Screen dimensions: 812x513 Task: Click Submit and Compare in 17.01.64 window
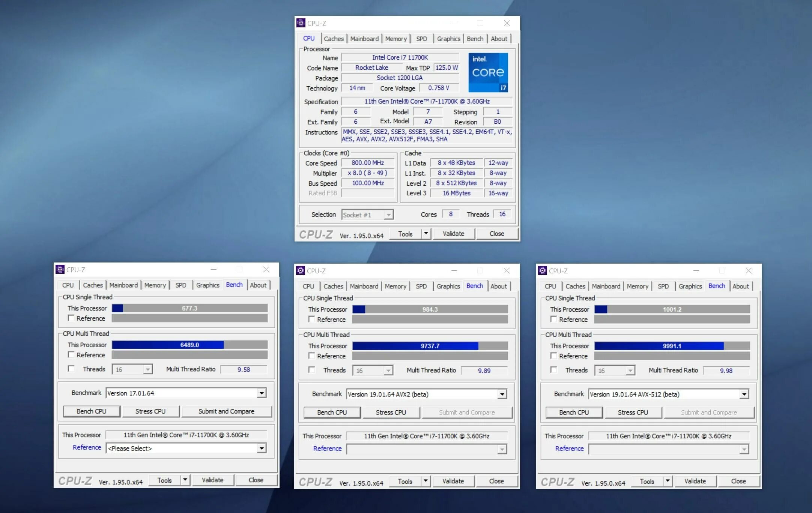[226, 411]
